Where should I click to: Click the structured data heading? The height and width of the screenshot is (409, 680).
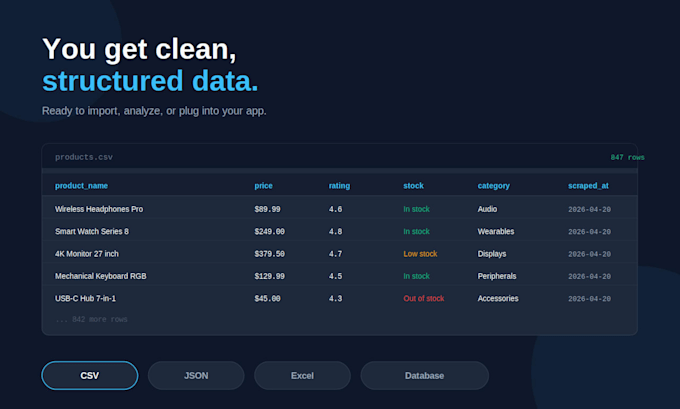(x=150, y=82)
